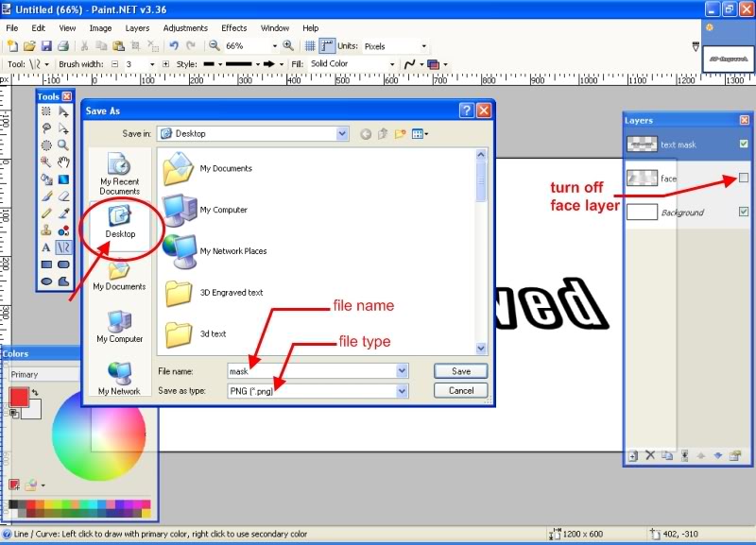Screen dimensions: 756x545
Task: Click the Add New Layer icon
Action: [x=633, y=455]
